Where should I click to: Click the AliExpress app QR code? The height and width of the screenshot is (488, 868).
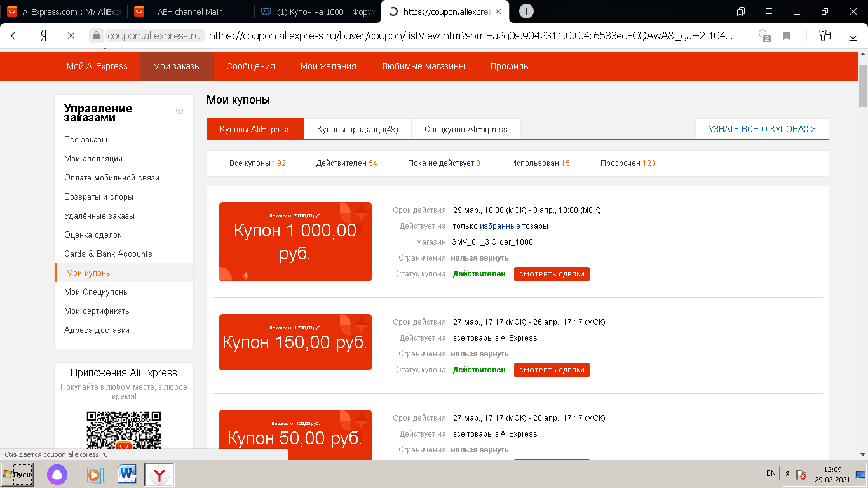coord(124,430)
